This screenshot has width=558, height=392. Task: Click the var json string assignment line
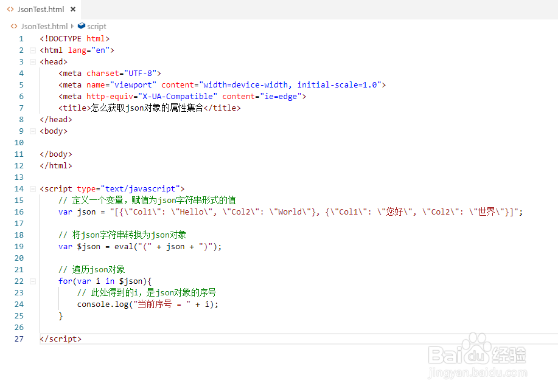[290, 212]
